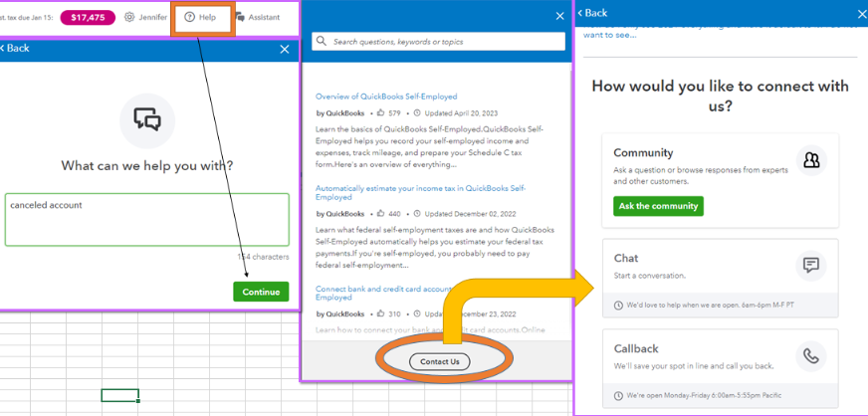The width and height of the screenshot is (868, 416).
Task: Click the Jennifer settings gear icon
Action: coord(129,17)
